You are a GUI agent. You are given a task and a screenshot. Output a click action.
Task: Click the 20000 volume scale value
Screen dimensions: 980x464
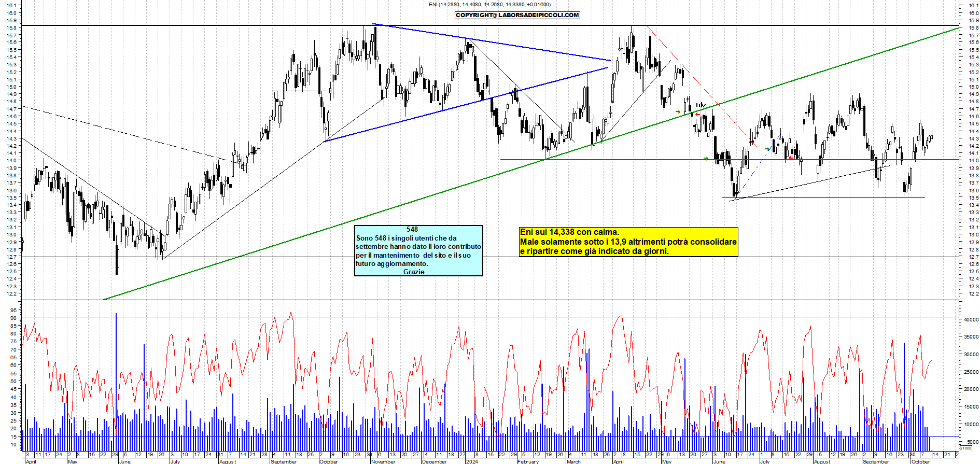[x=971, y=389]
